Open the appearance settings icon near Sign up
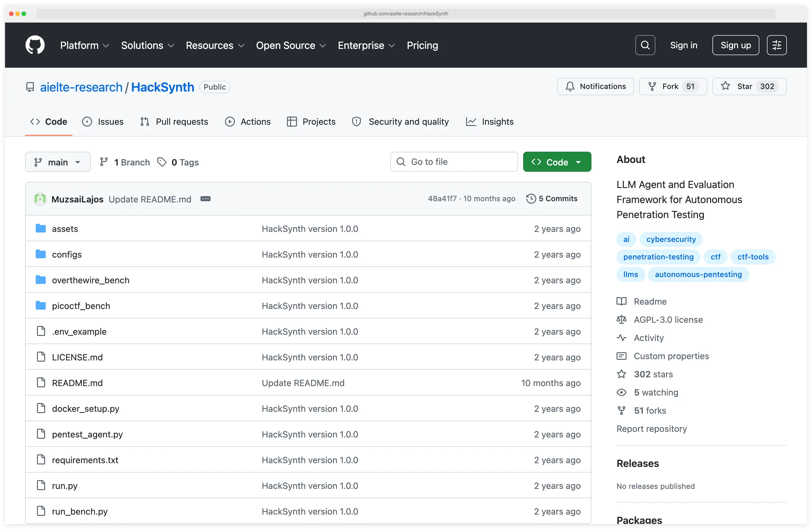 [777, 45]
